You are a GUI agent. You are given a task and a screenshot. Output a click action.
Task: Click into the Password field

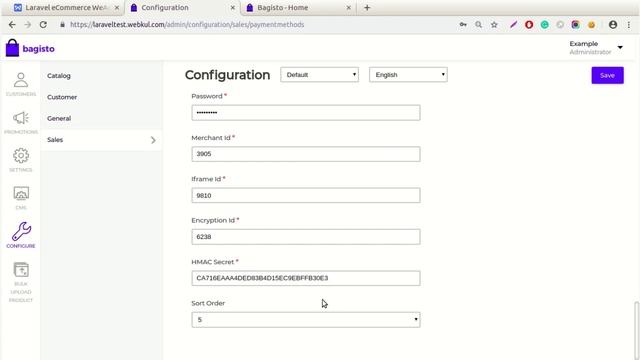[x=306, y=113]
